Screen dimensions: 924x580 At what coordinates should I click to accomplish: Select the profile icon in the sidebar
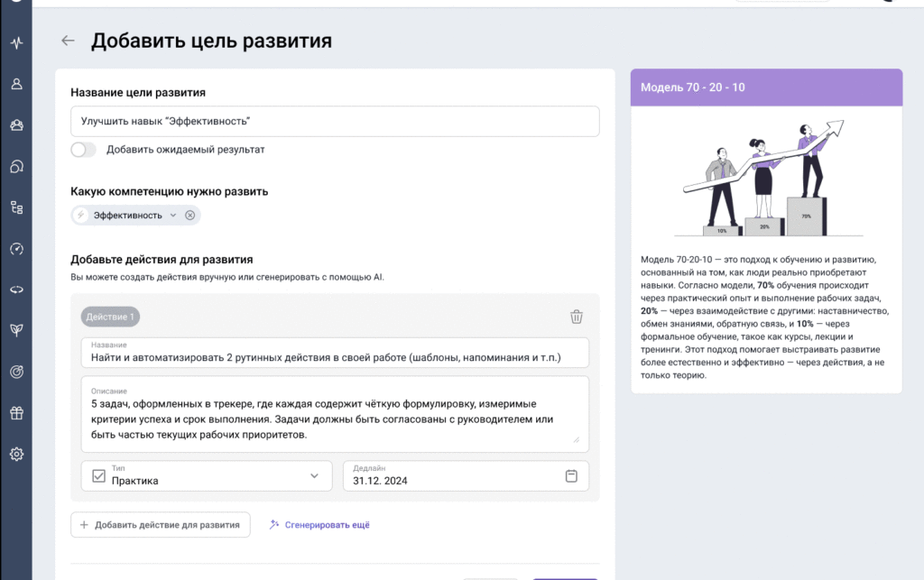(16, 83)
